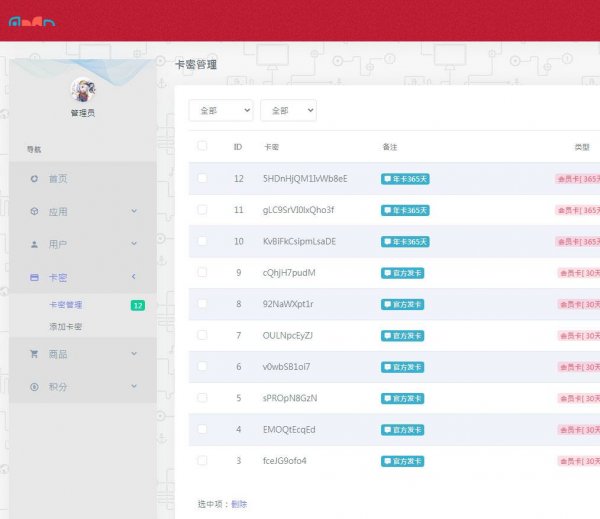The image size is (600, 519).
Task: Click card key cQhjH7pudM
Action: pos(289,273)
